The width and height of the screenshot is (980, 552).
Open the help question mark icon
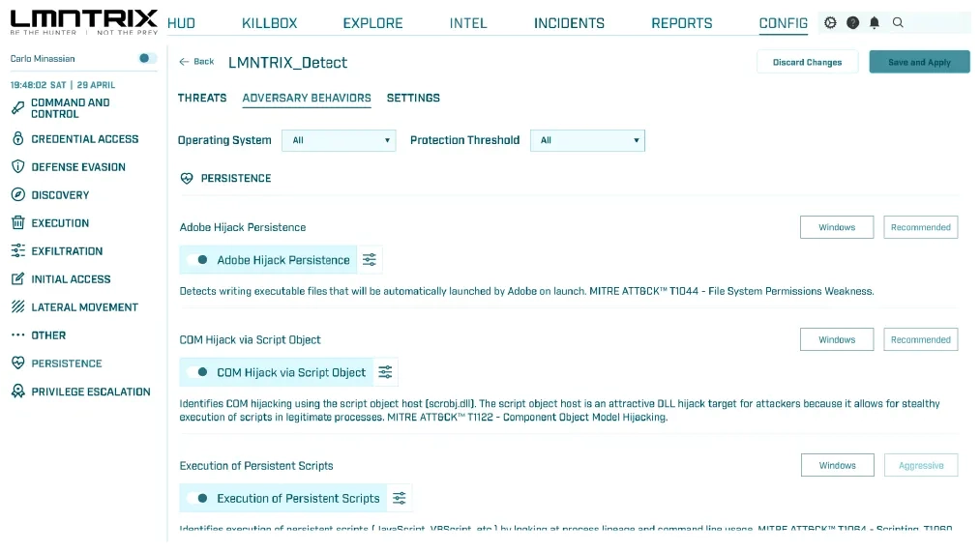[x=852, y=22]
